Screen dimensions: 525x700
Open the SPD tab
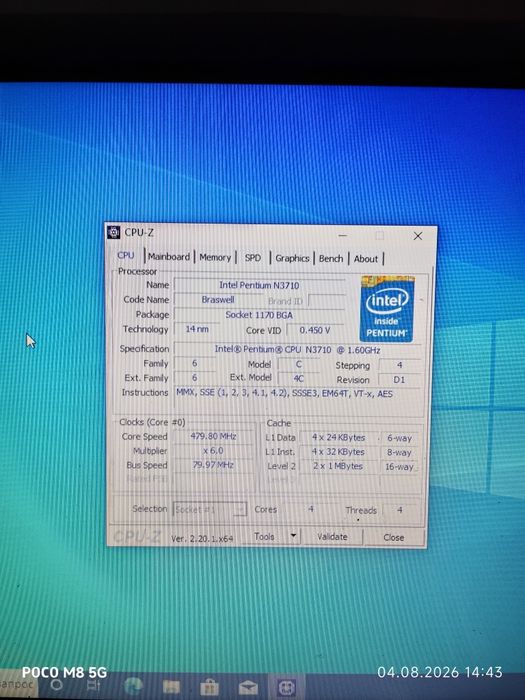pos(253,258)
